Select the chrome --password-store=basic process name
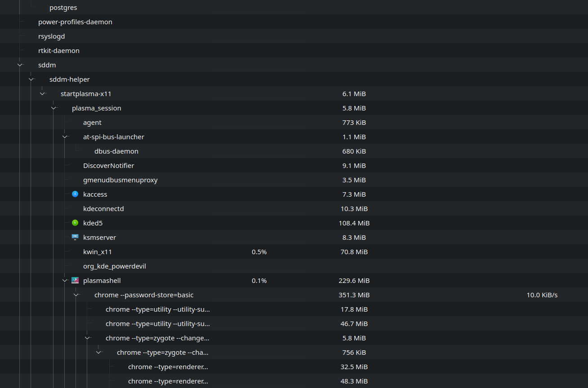Viewport: 588px width, 388px height. (144, 295)
